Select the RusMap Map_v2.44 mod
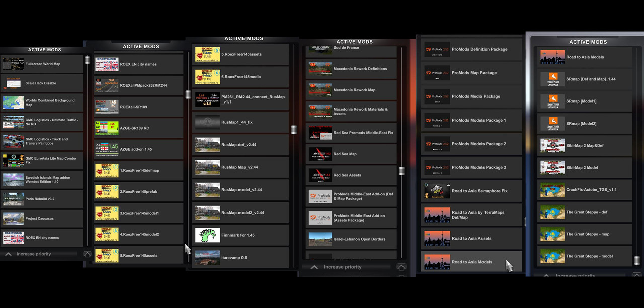Viewport: 644px width, 308px height. (240, 167)
